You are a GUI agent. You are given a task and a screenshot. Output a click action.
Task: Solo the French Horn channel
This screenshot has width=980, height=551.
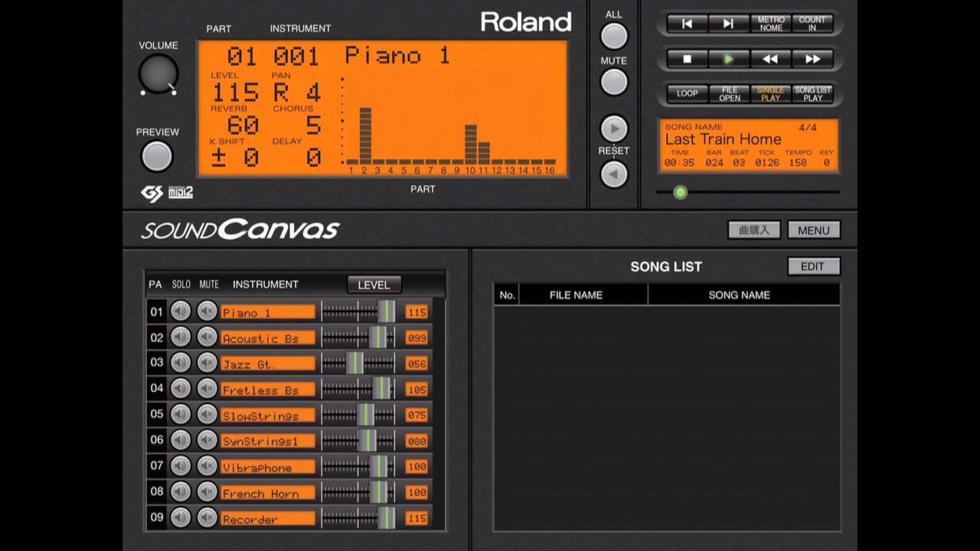[x=181, y=492]
